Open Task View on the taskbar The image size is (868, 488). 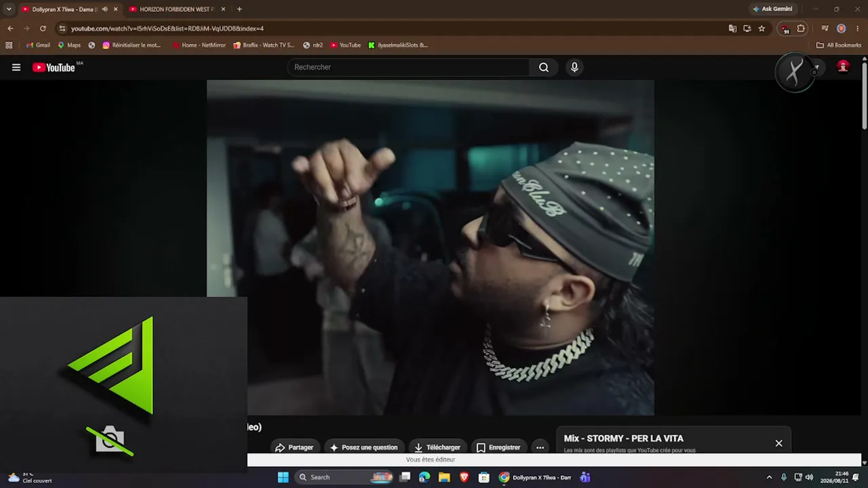click(405, 477)
